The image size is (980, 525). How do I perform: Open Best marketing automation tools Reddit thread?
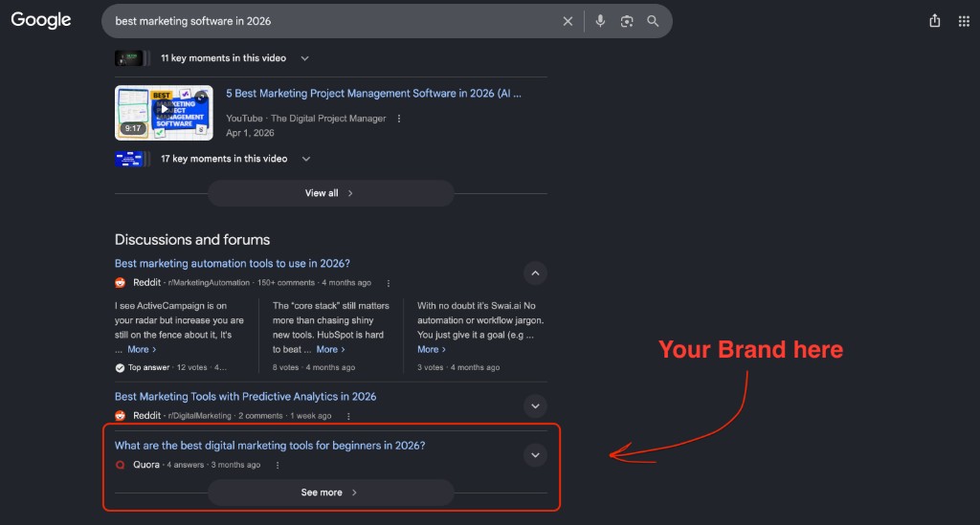(232, 263)
